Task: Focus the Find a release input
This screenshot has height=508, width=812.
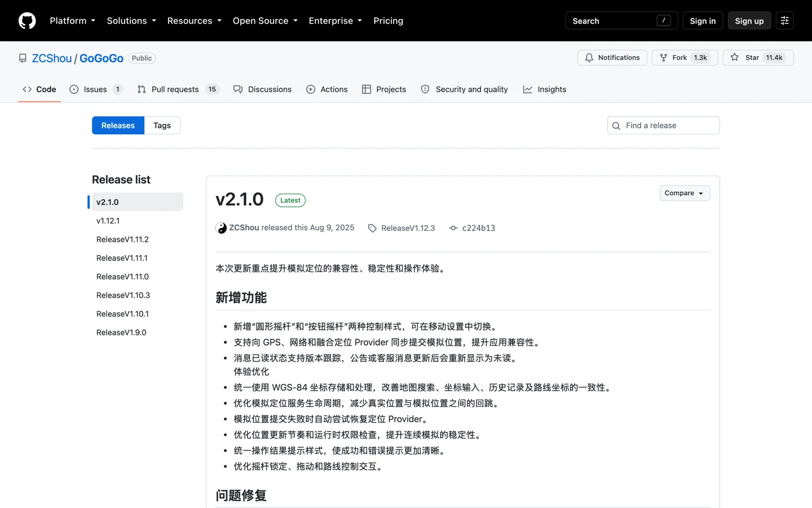Action: coord(663,125)
